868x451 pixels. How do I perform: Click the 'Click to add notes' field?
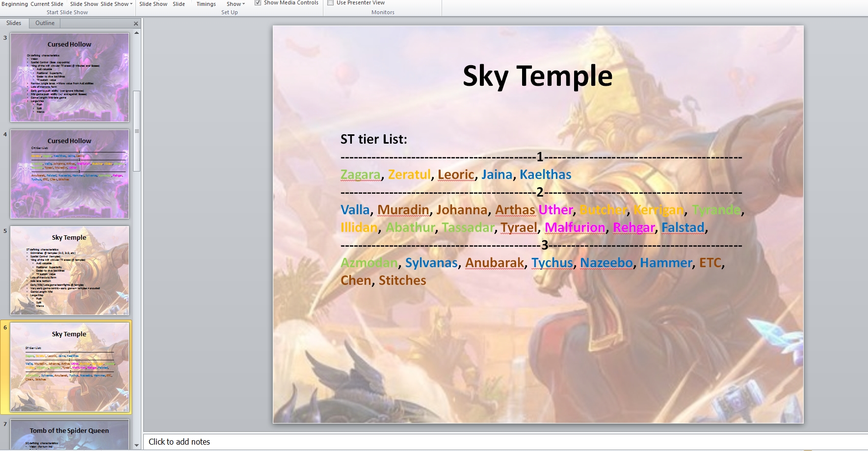[505, 442]
